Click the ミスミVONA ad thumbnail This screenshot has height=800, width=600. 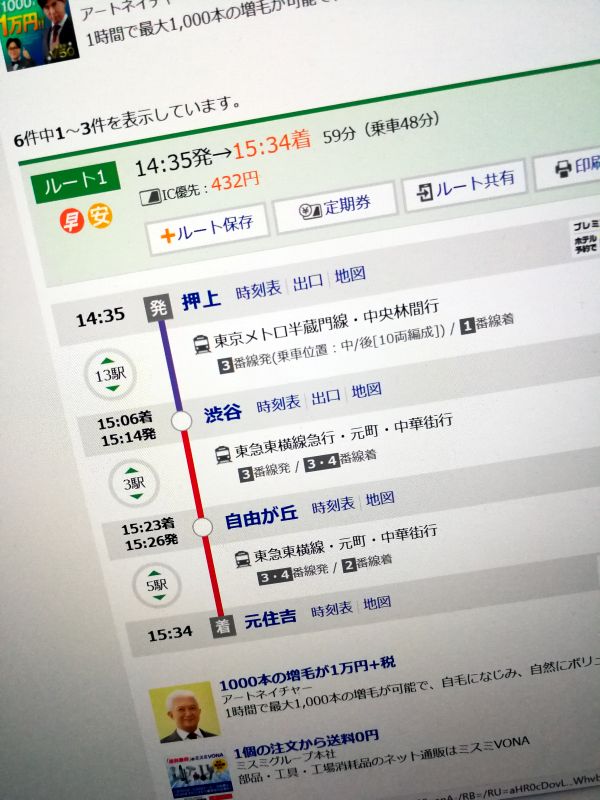pos(199,773)
